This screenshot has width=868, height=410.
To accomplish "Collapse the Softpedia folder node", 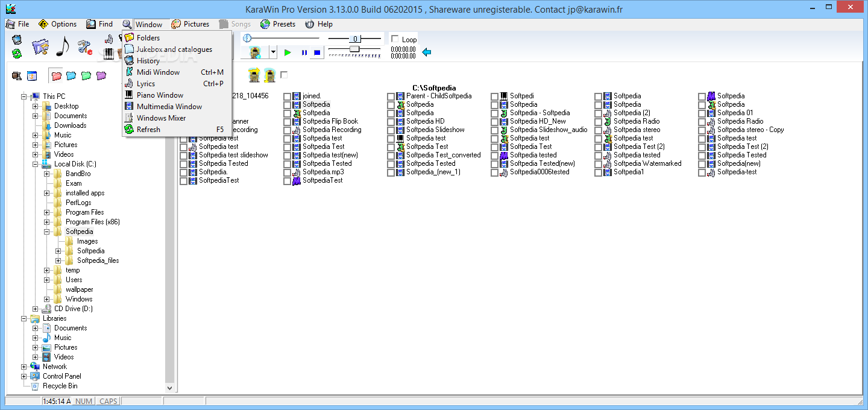I will coord(47,232).
